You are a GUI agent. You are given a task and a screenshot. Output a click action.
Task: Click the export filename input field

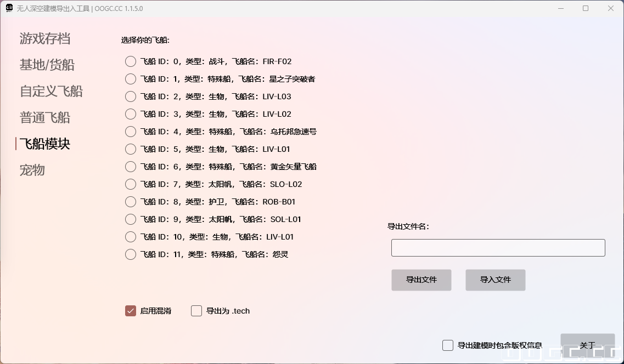[x=497, y=247]
